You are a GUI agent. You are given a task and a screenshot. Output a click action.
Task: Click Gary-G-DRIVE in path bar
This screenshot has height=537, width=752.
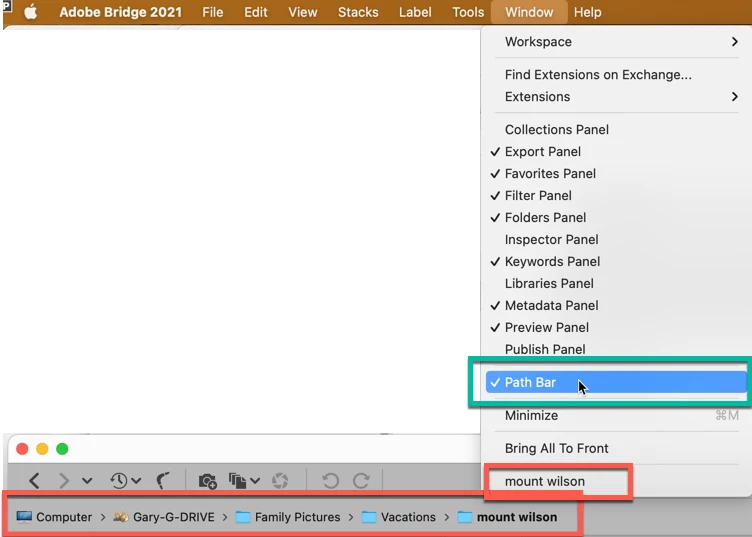(164, 517)
